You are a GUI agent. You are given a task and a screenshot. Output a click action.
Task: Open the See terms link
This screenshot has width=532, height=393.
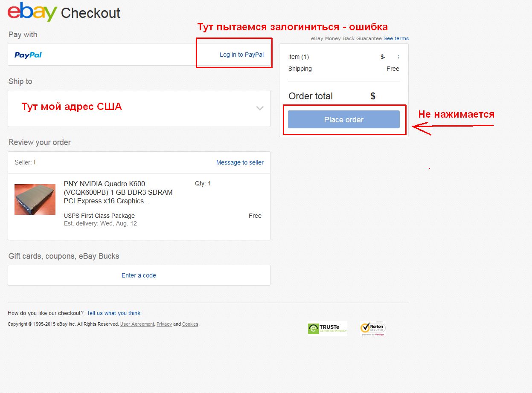(396, 38)
